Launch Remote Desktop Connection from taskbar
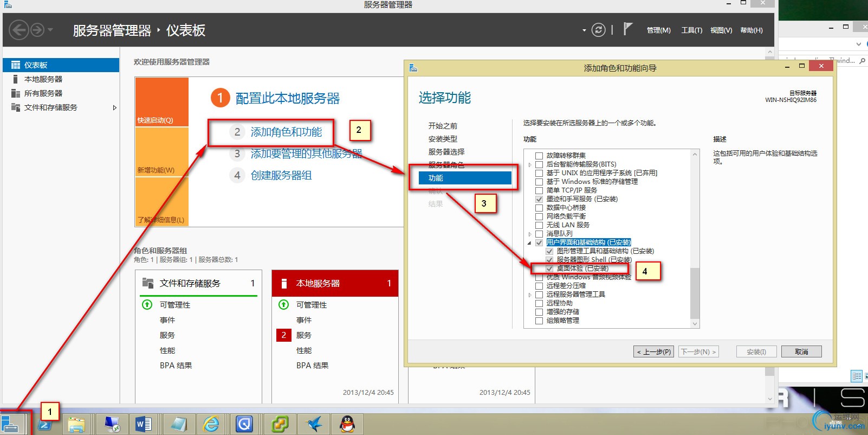This screenshot has width=868, height=435. click(x=112, y=424)
